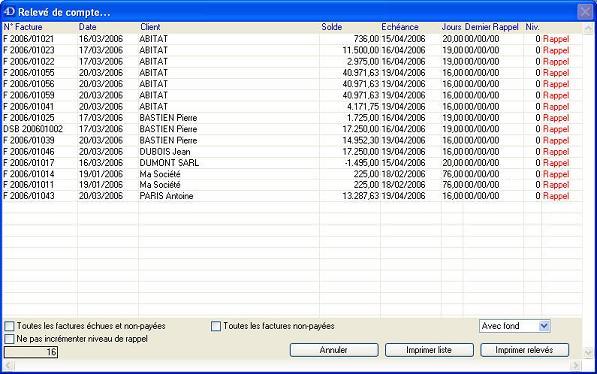Click the vertical scrollbar down arrow
Viewport: 597px width, 374px height.
pyautogui.click(x=588, y=353)
